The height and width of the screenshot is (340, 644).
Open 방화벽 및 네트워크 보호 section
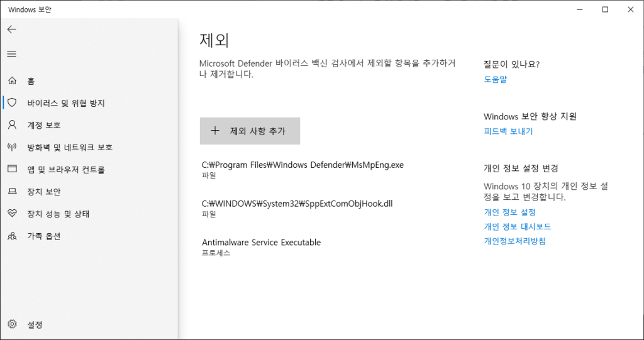tap(70, 148)
